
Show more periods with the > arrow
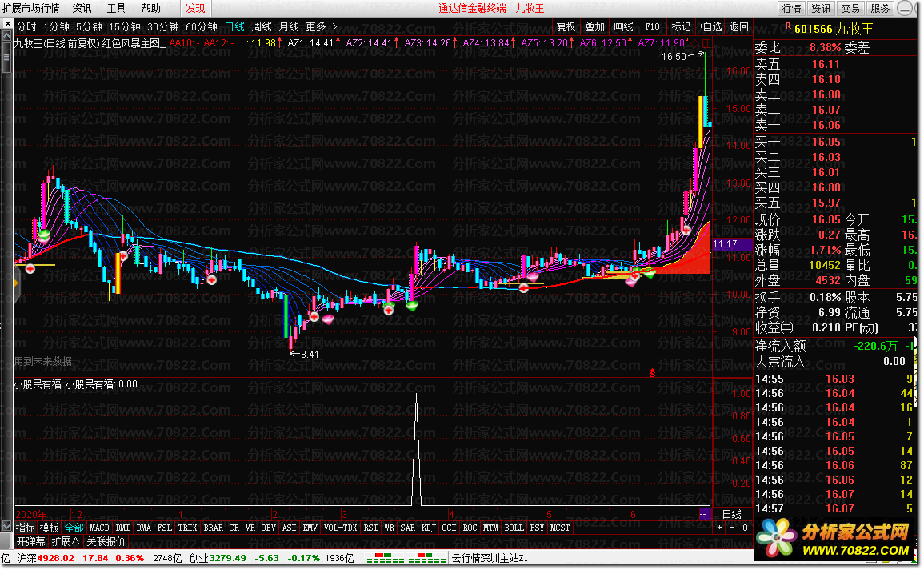tap(334, 26)
